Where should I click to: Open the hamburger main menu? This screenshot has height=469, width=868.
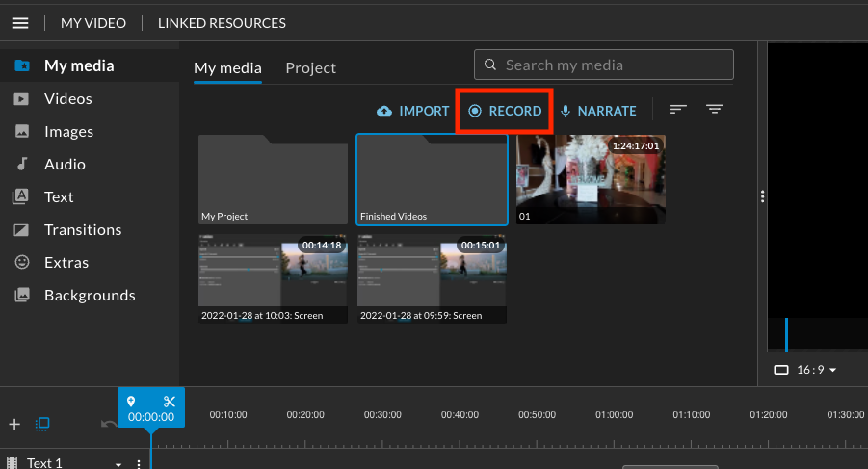click(x=20, y=23)
